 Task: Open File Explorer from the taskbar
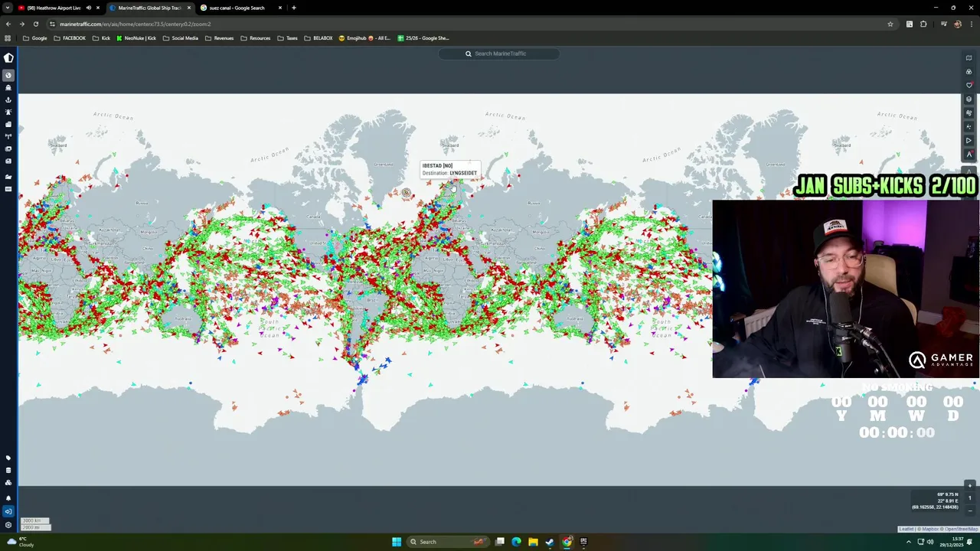click(533, 542)
